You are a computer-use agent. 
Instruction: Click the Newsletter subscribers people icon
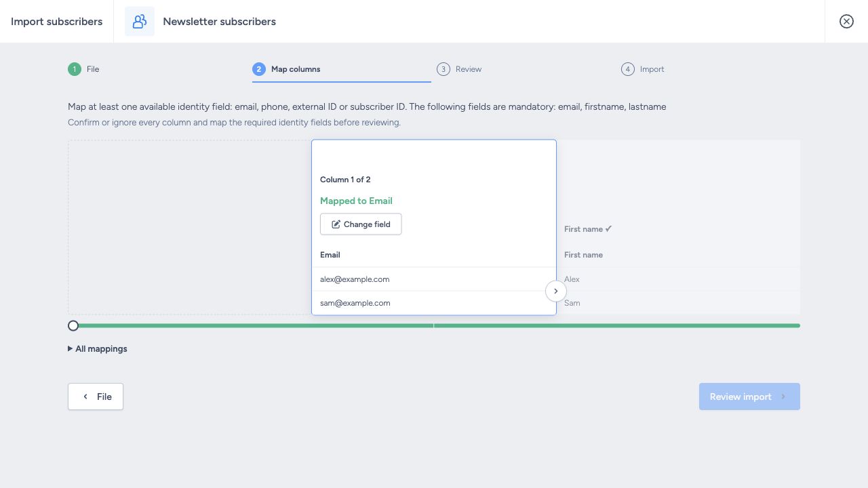(140, 22)
